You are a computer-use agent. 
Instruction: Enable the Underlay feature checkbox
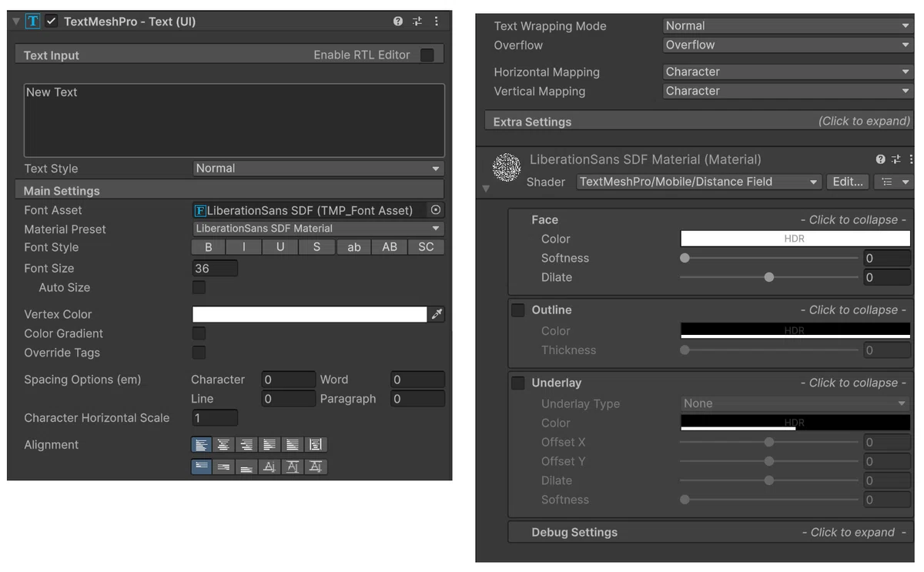click(518, 383)
